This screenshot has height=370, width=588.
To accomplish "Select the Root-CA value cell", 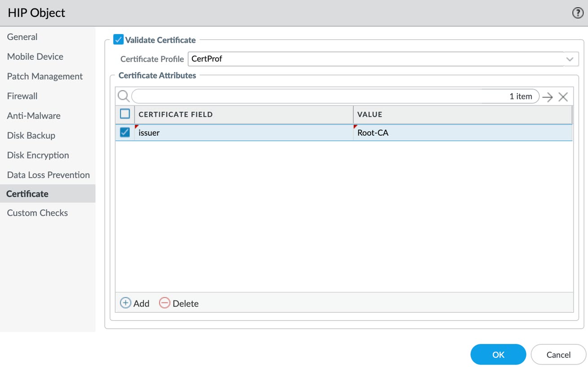I will [462, 133].
